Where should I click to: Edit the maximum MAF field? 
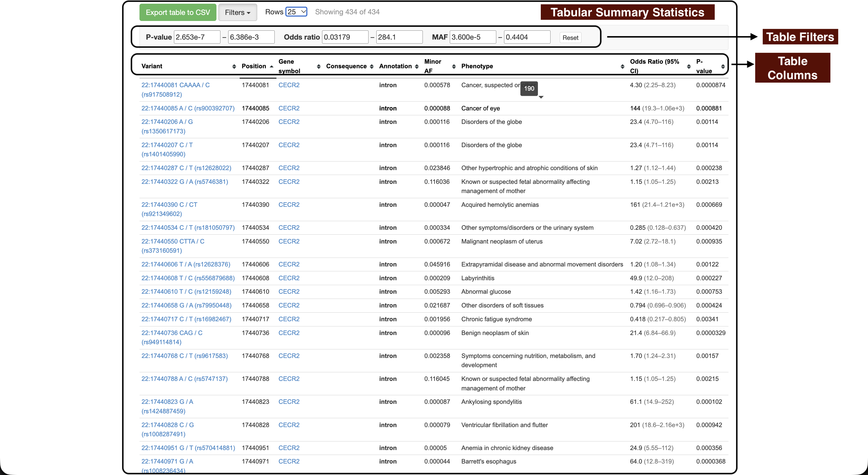[527, 37]
